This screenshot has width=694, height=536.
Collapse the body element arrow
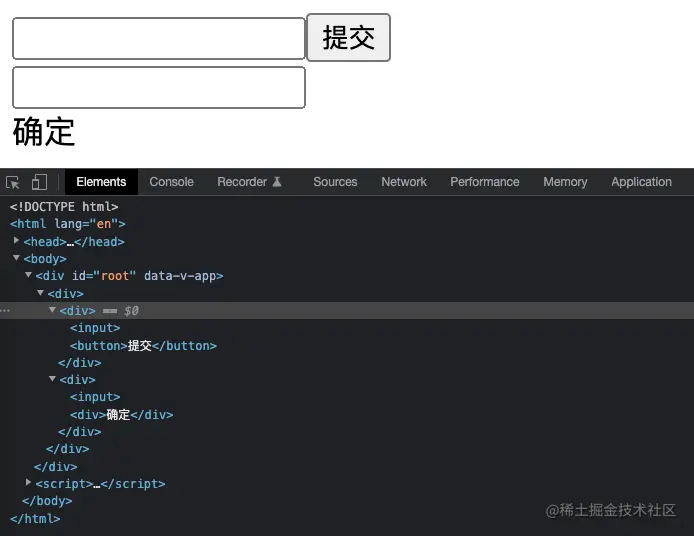[x=16, y=258]
